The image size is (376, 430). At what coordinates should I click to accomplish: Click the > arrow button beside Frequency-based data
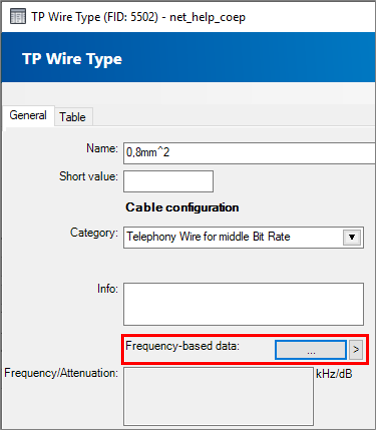click(x=356, y=350)
